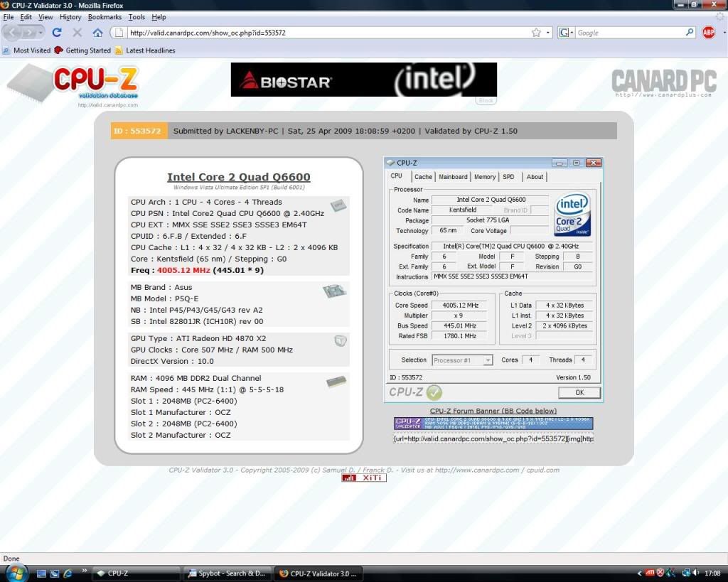Click the page identity icon beside the URL
This screenshot has width=728, height=582.
(119, 33)
